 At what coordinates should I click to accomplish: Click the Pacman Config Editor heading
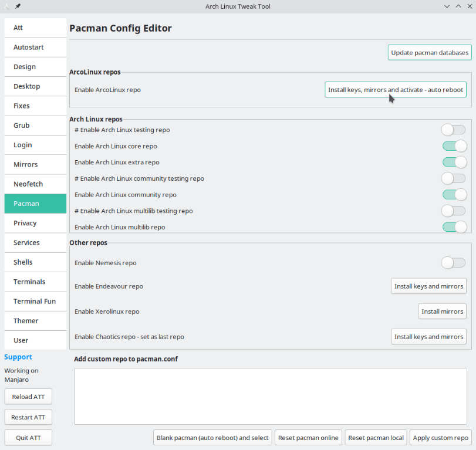click(x=120, y=28)
